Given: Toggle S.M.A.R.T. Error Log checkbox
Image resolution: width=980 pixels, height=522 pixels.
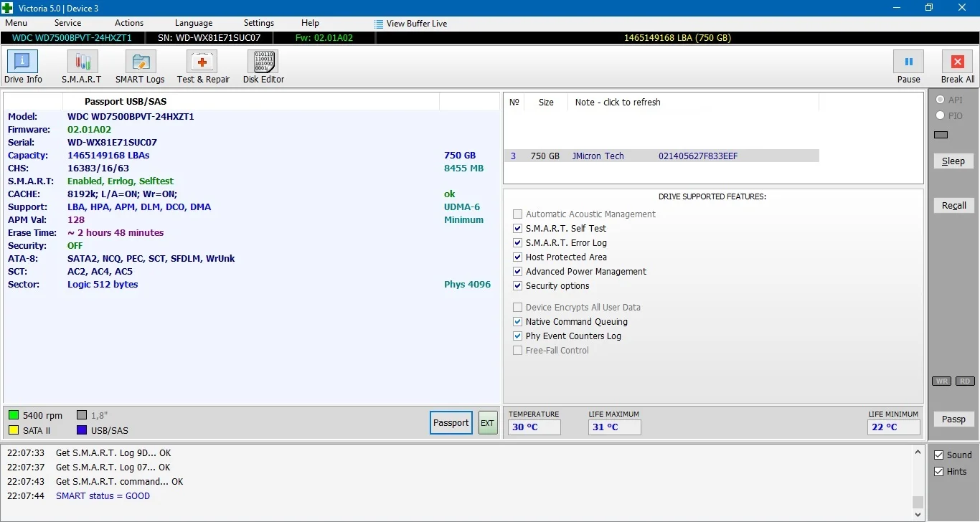Looking at the screenshot, I should 518,243.
